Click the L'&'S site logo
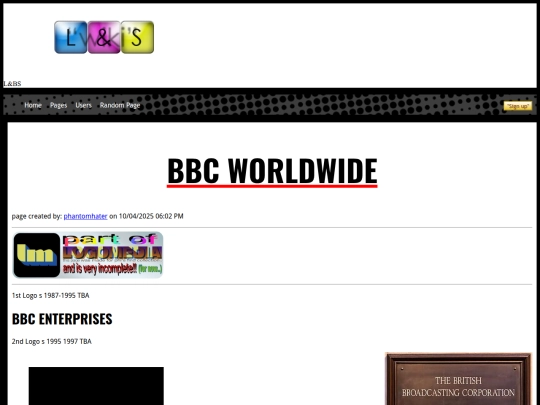 point(104,37)
